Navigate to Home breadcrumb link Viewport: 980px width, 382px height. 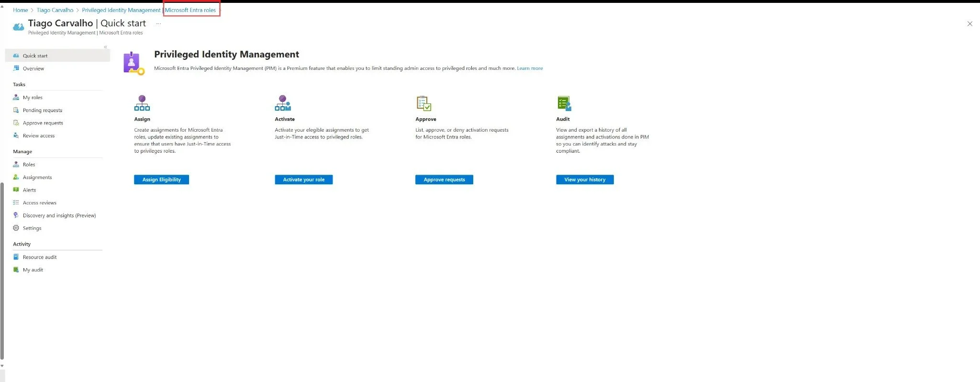tap(20, 10)
